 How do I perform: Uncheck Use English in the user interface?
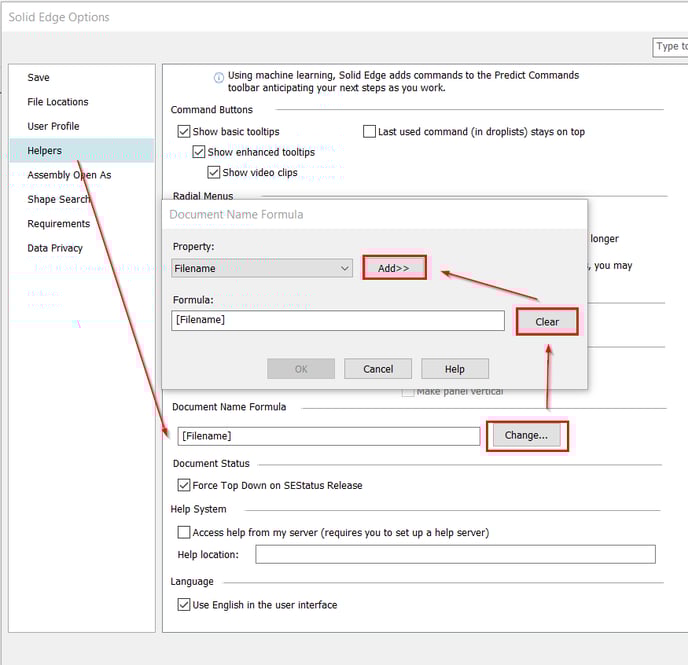(184, 604)
